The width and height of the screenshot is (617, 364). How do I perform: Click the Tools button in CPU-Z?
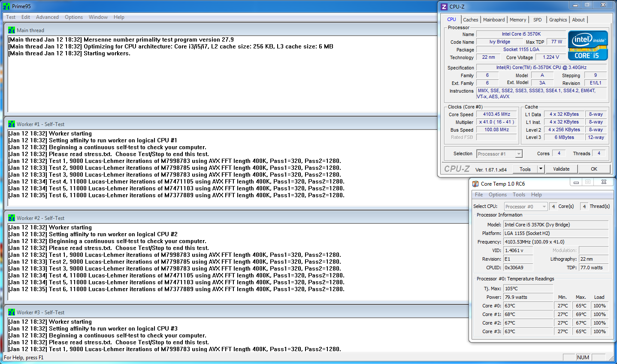point(525,169)
